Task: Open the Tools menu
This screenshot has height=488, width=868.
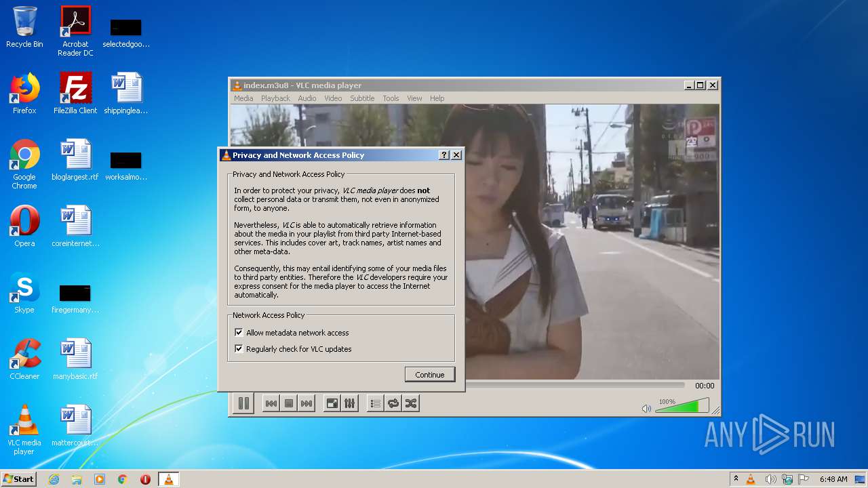Action: pyautogui.click(x=391, y=98)
